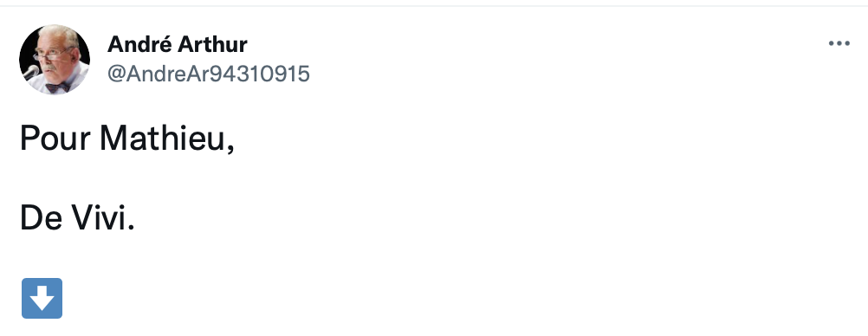Click the surname 'Arthur' in header
Screen dimensions: 868x336
pos(213,44)
